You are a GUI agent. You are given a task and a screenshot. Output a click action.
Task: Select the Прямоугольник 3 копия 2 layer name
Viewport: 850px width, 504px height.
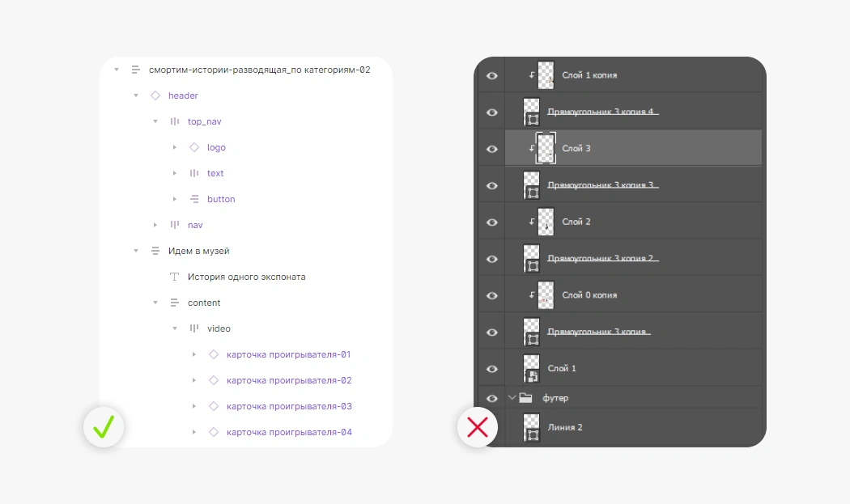tap(603, 258)
